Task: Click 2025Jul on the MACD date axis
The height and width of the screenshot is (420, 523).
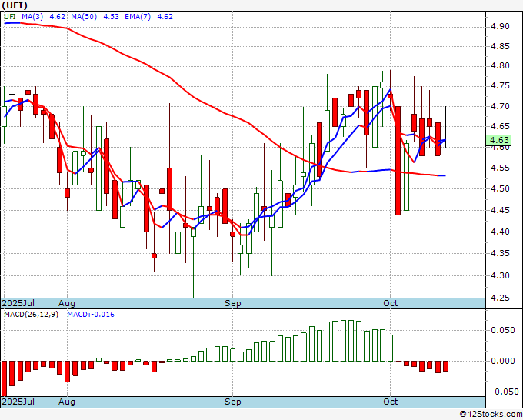Action: click(18, 402)
